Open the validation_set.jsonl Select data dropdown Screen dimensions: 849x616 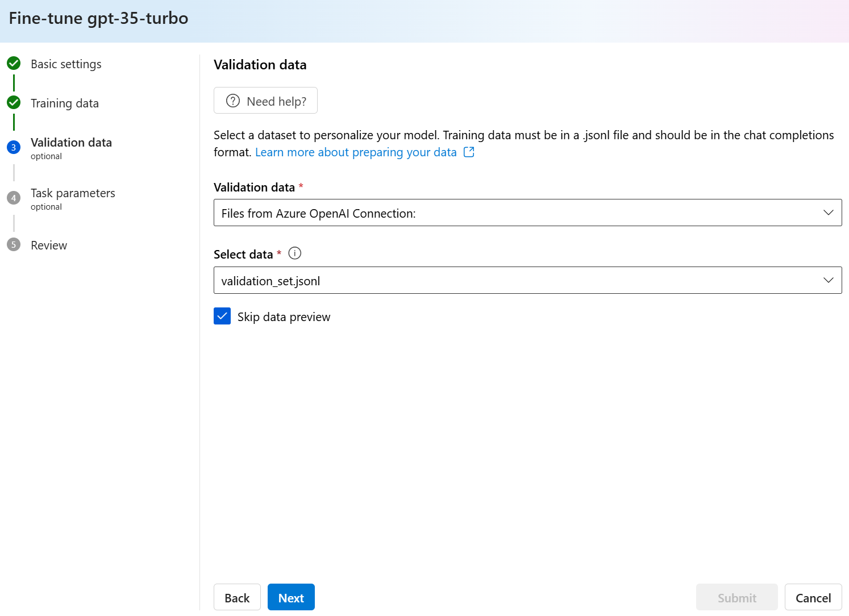[527, 280]
